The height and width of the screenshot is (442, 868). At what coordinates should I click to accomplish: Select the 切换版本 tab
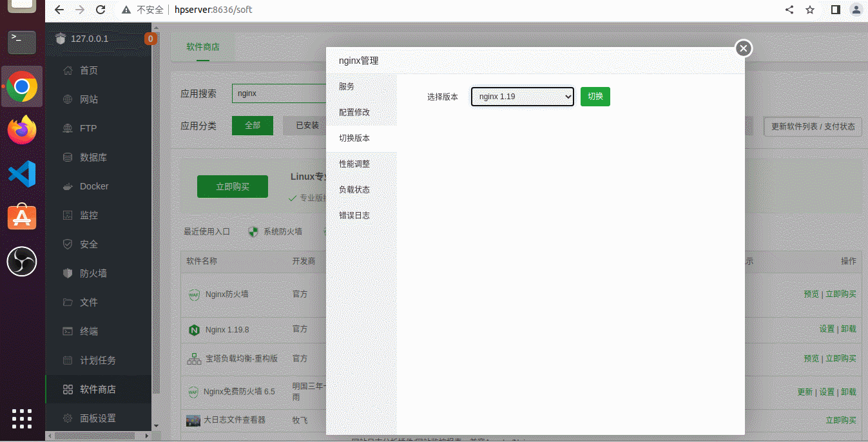pyautogui.click(x=362, y=138)
